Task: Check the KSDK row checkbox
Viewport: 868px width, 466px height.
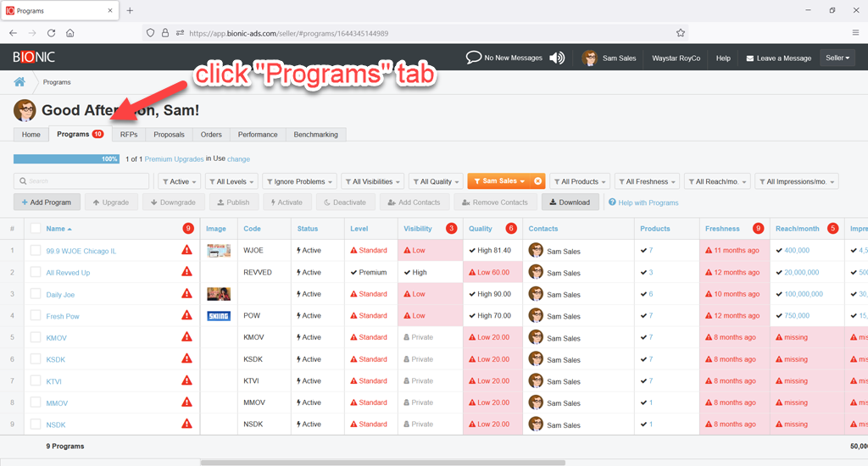Action: 36,358
